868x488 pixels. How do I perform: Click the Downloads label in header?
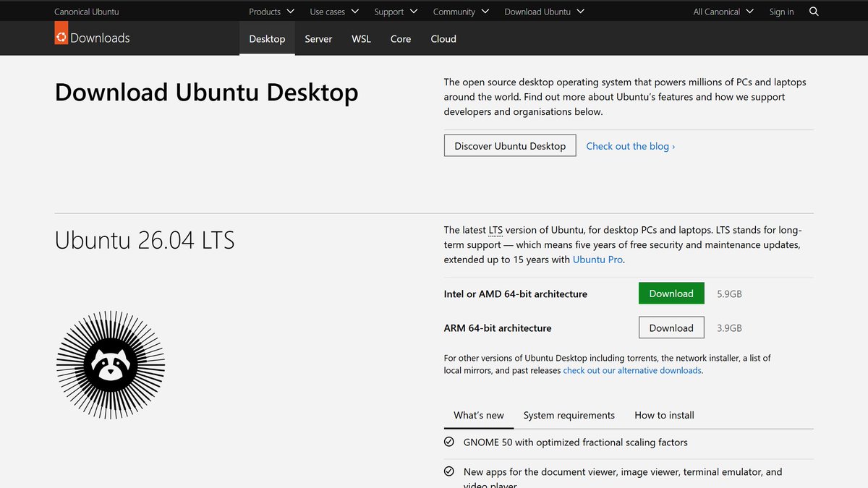pos(100,38)
